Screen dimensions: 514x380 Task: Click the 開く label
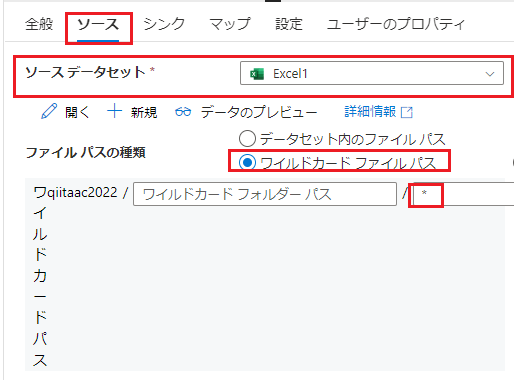click(77, 112)
